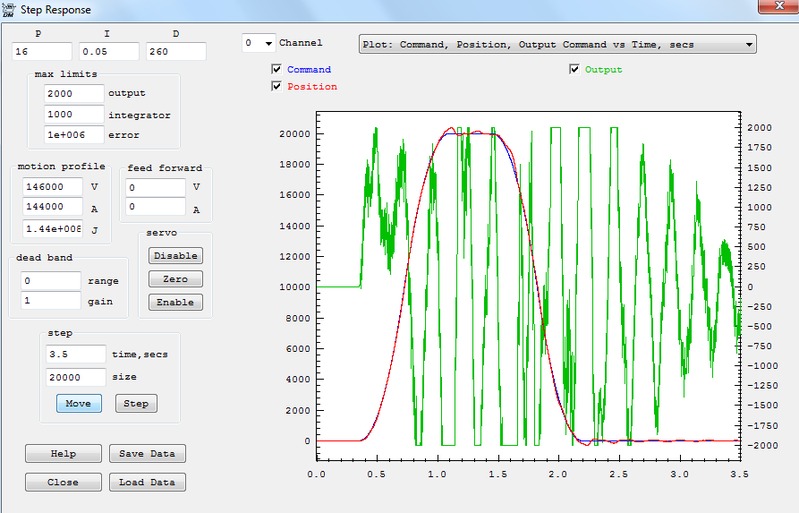The width and height of the screenshot is (799, 513).
Task: Click the step size input field
Action: (x=75, y=378)
